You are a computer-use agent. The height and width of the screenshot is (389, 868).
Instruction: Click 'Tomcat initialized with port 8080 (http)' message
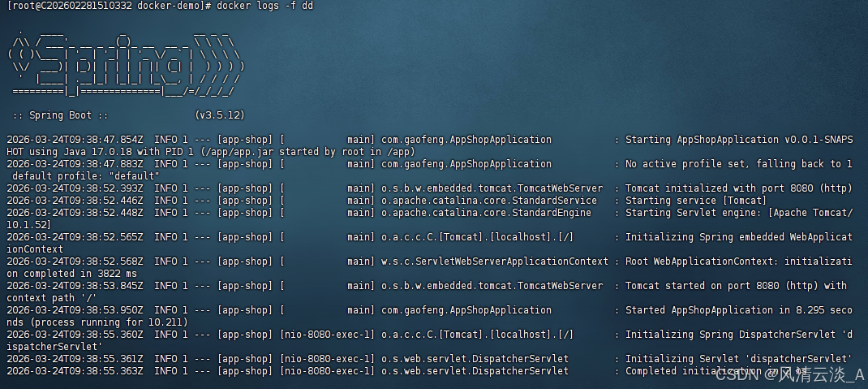click(739, 188)
